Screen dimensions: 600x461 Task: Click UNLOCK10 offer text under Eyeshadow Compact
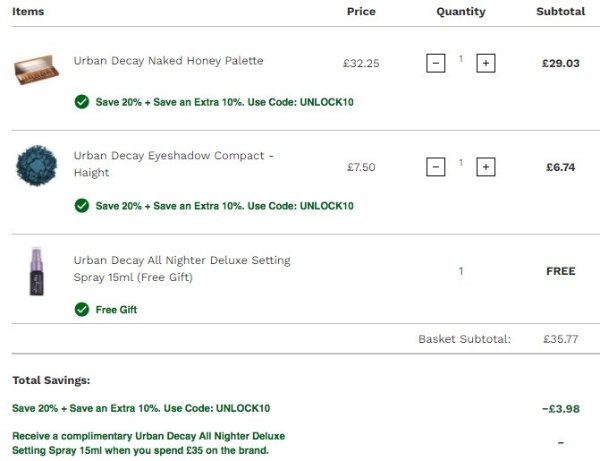pos(224,206)
